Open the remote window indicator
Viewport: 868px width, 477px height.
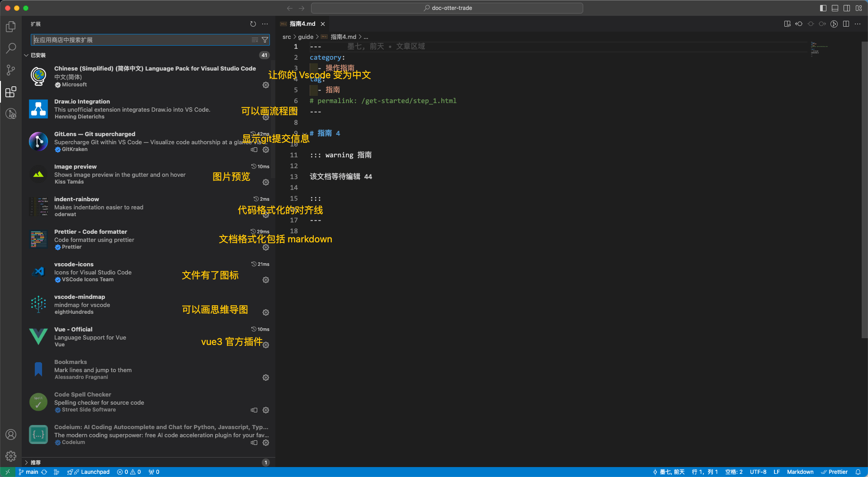[8, 472]
